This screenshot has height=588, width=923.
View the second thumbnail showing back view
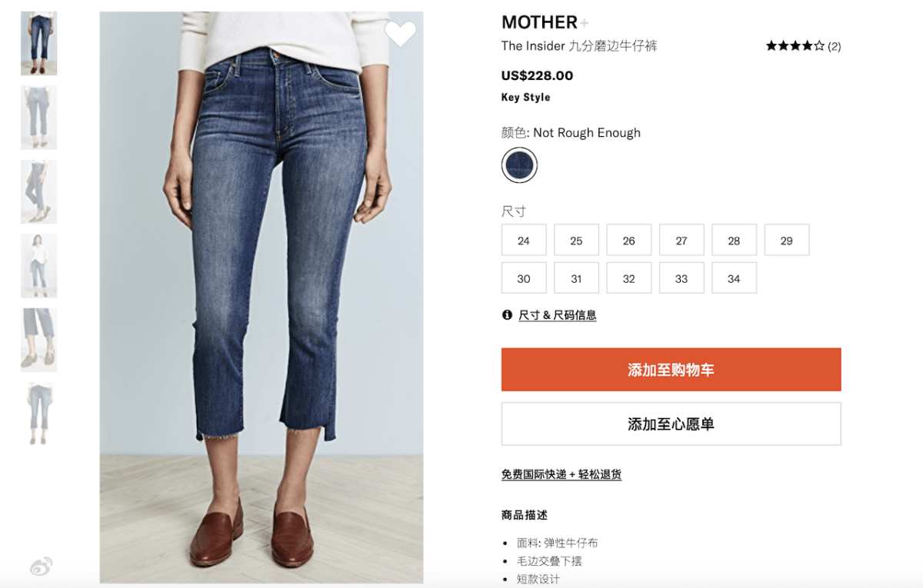(x=38, y=118)
